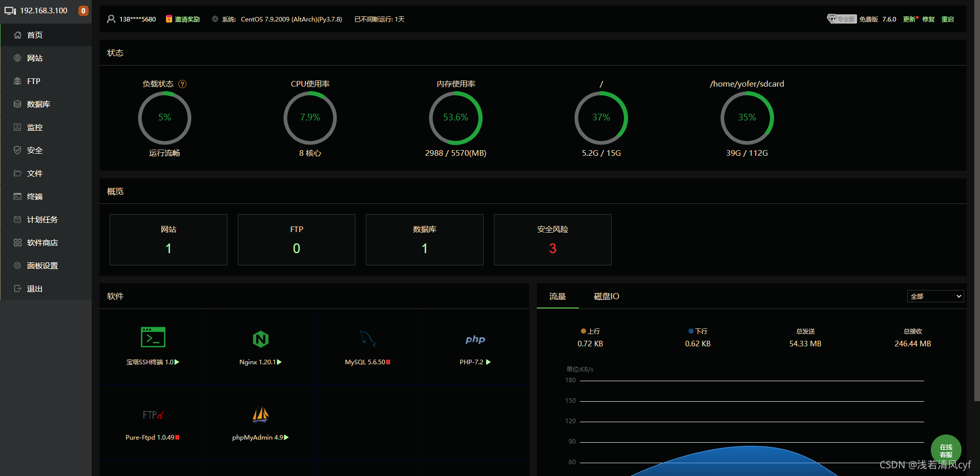This screenshot has height=476, width=980.
Task: Click the system gear icon before 系统
Action: pyautogui.click(x=215, y=19)
